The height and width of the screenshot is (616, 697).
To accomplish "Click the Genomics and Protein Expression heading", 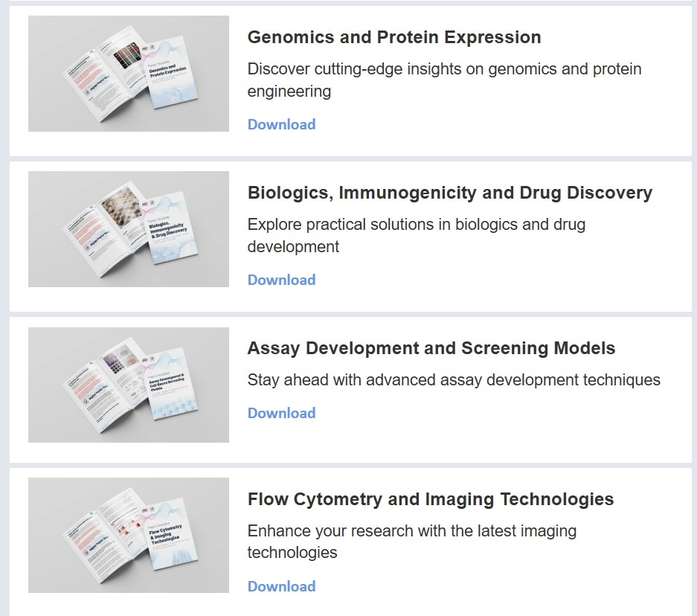I will [394, 37].
